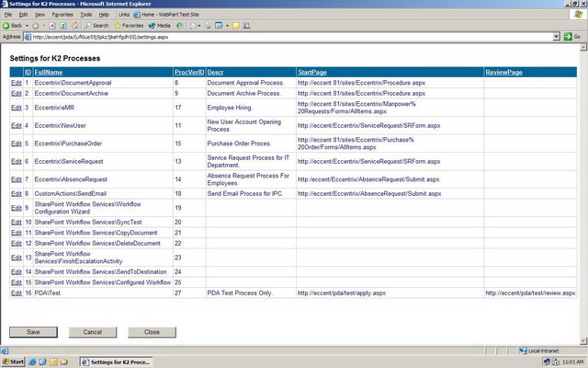Click the page scrollbar down arrow
The image size is (588, 368).
[583, 341]
